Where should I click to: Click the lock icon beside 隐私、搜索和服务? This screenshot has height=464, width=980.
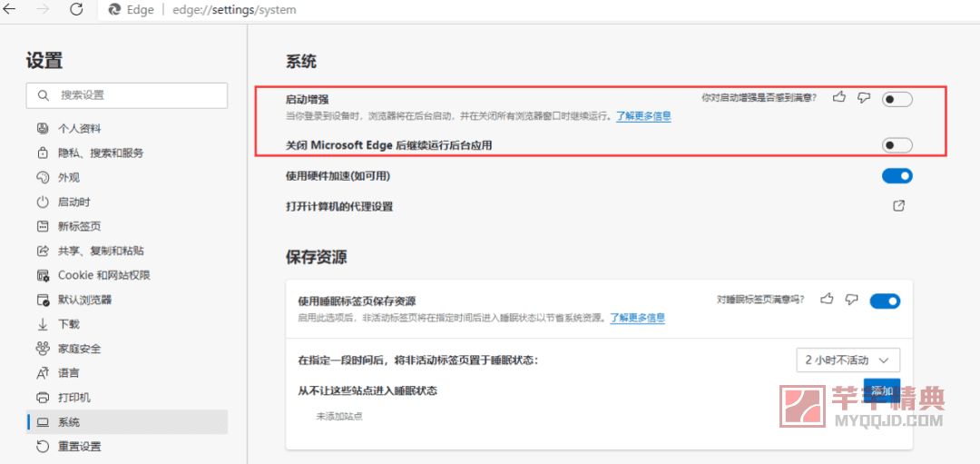[44, 153]
